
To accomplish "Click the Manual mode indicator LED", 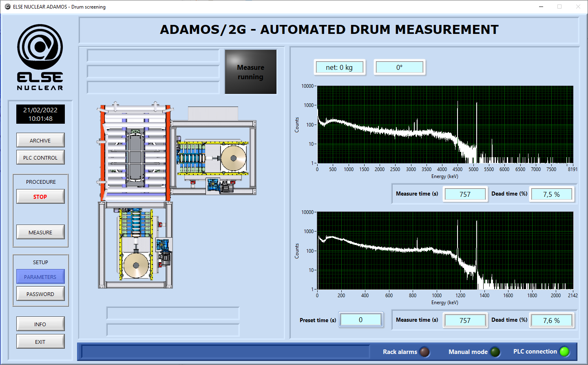I will (495, 352).
